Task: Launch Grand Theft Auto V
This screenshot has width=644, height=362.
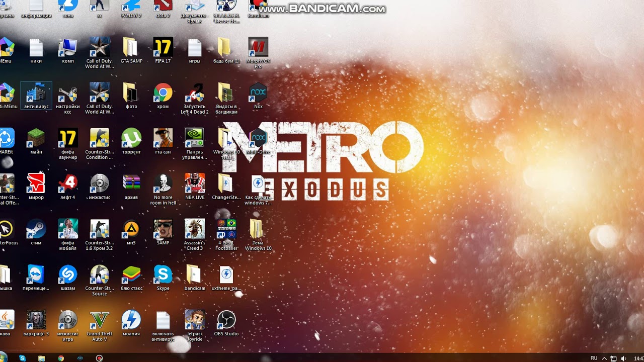Action: 99,326
